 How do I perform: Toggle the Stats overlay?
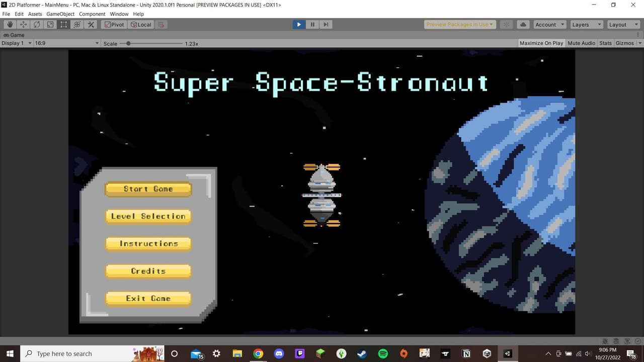click(x=605, y=43)
